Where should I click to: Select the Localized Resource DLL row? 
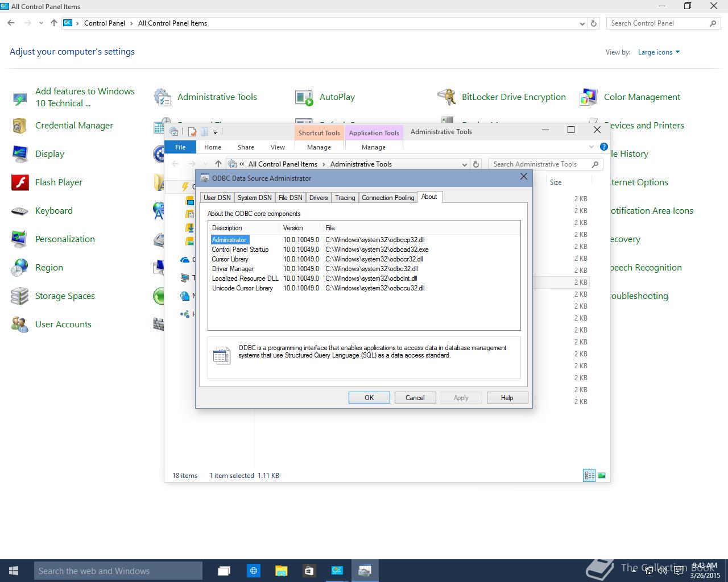pyautogui.click(x=364, y=278)
